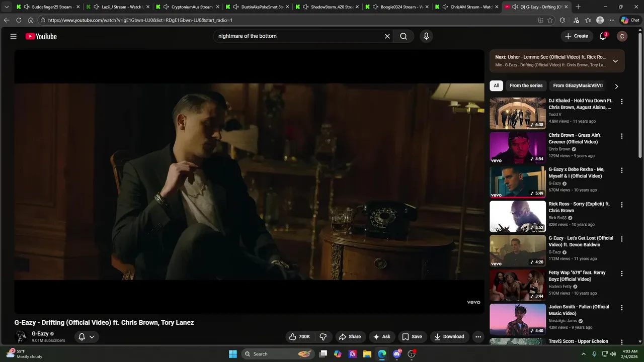Open DJ Khaled Hold You Down thumbnail
The height and width of the screenshot is (362, 644).
518,113
